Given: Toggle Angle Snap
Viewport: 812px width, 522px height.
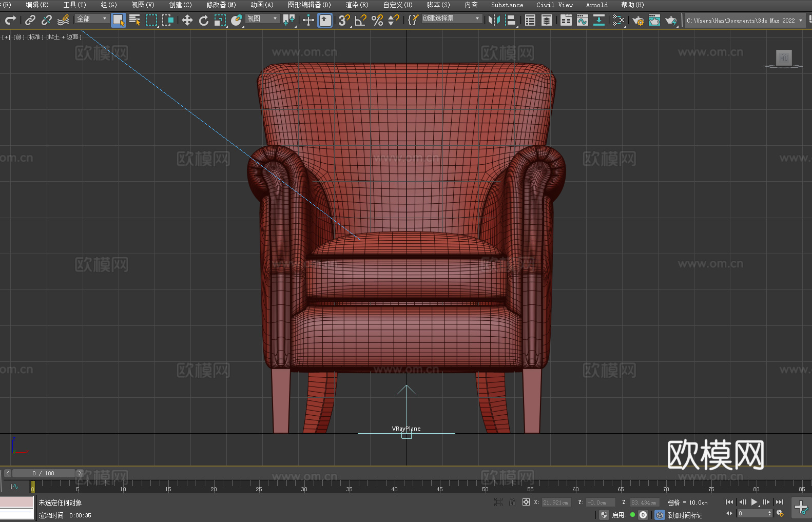Looking at the screenshot, I should point(361,20).
